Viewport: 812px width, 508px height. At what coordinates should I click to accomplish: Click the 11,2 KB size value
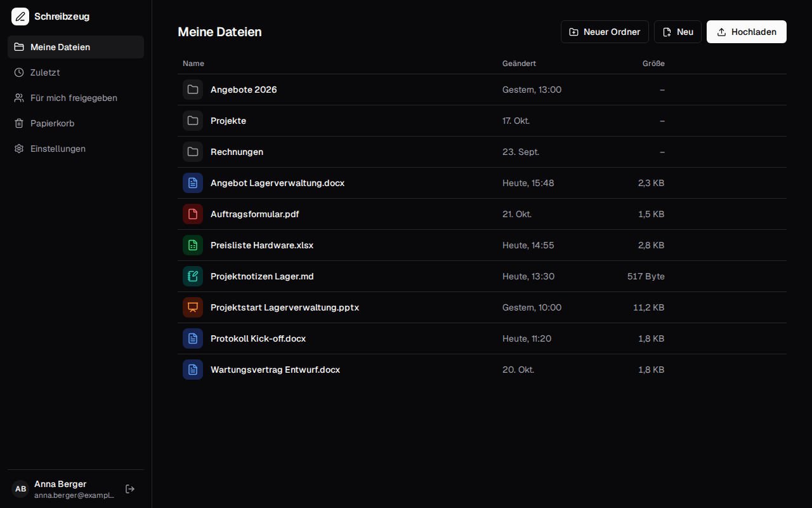pyautogui.click(x=649, y=307)
